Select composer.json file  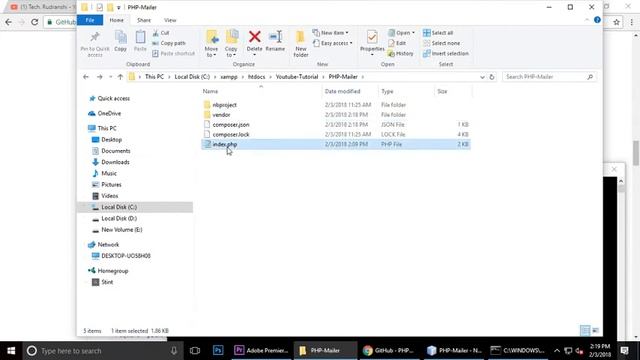(x=231, y=124)
